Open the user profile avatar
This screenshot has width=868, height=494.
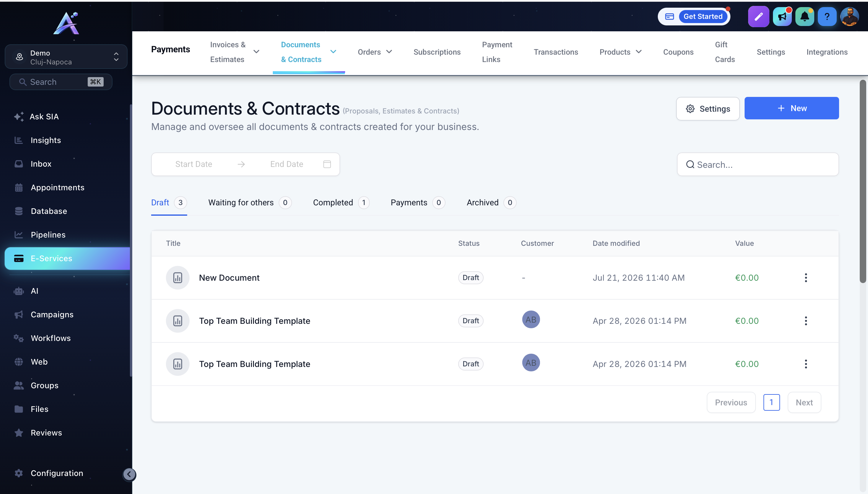pyautogui.click(x=849, y=16)
